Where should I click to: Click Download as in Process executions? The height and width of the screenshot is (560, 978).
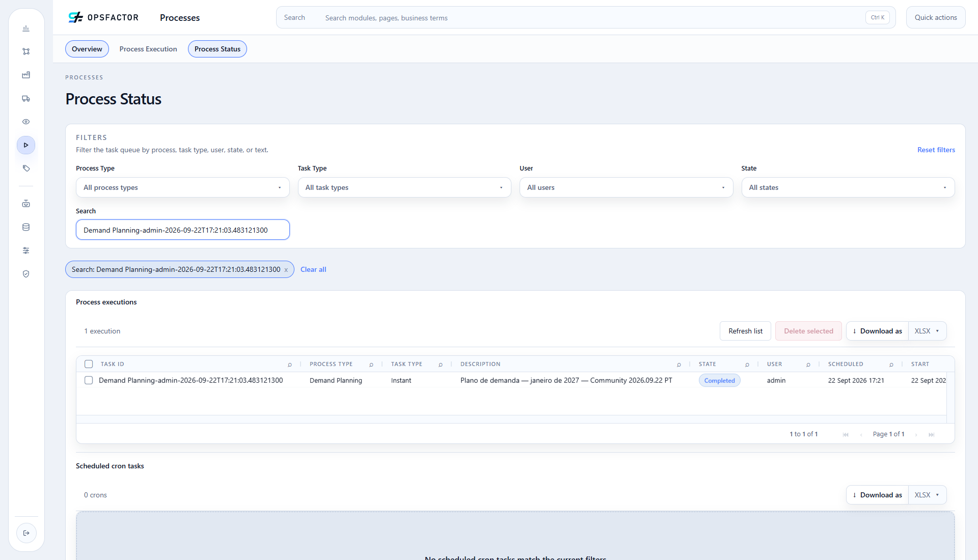point(877,331)
